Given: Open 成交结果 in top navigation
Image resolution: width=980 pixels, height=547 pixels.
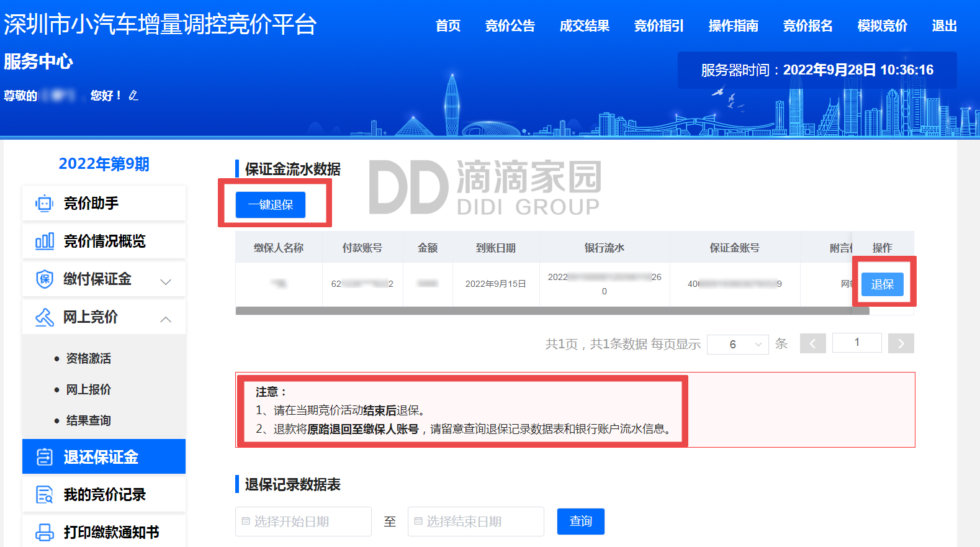Looking at the screenshot, I should [x=585, y=26].
